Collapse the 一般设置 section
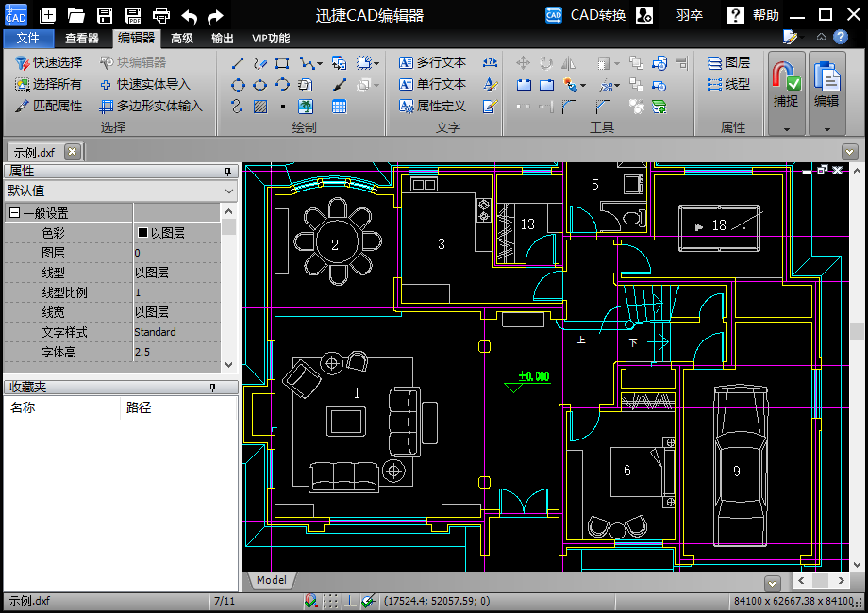 (14, 213)
